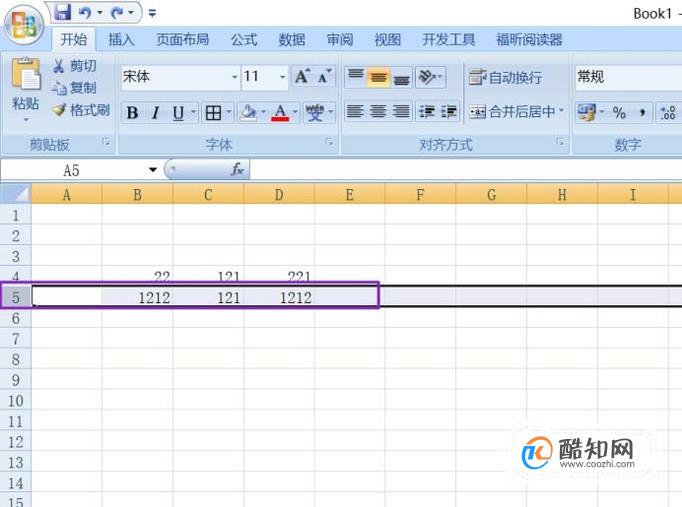The height and width of the screenshot is (507, 682).
Task: Click the Name Box showing A5
Action: pyautogui.click(x=72, y=170)
